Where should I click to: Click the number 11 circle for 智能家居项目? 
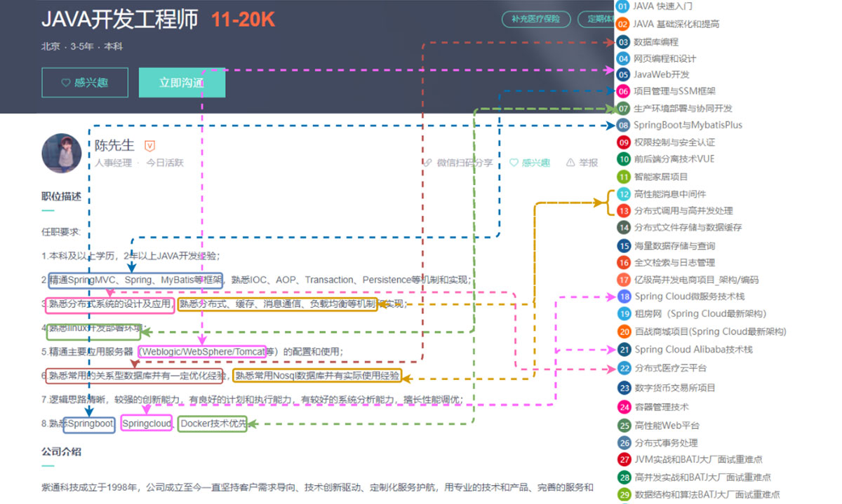click(x=623, y=177)
